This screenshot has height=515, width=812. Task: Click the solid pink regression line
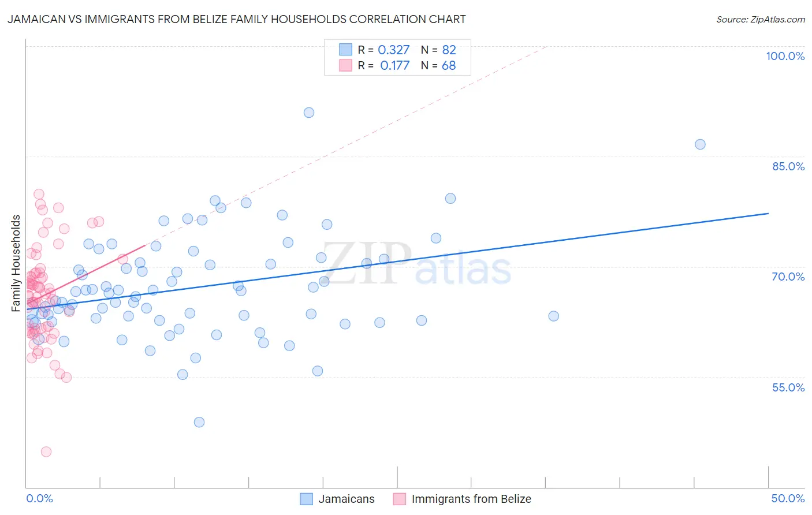[87, 273]
